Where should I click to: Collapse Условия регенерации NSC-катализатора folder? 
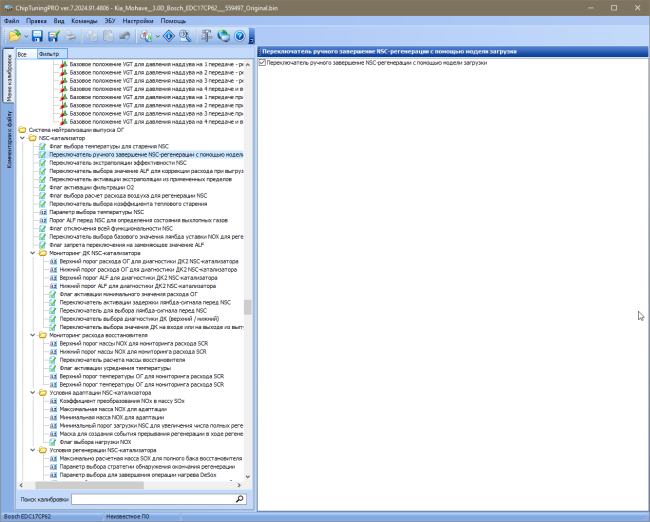(33, 450)
